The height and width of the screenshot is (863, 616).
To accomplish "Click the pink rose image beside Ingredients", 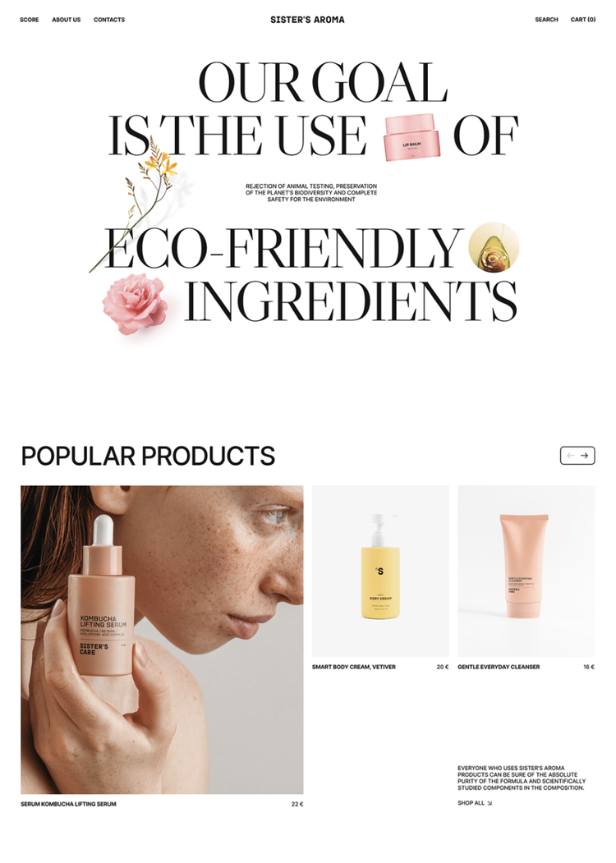I will (136, 304).
